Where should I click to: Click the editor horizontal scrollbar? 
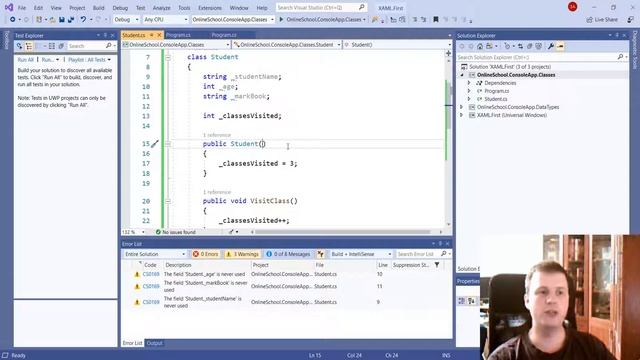pos(343,232)
